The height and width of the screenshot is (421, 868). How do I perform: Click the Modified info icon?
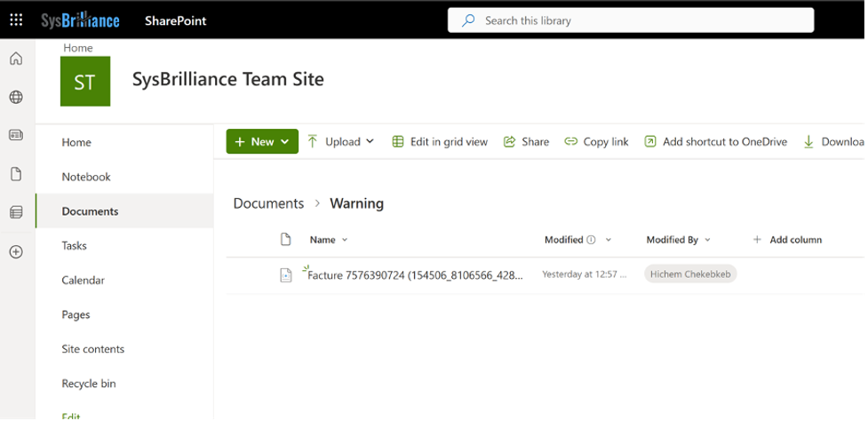(x=591, y=240)
